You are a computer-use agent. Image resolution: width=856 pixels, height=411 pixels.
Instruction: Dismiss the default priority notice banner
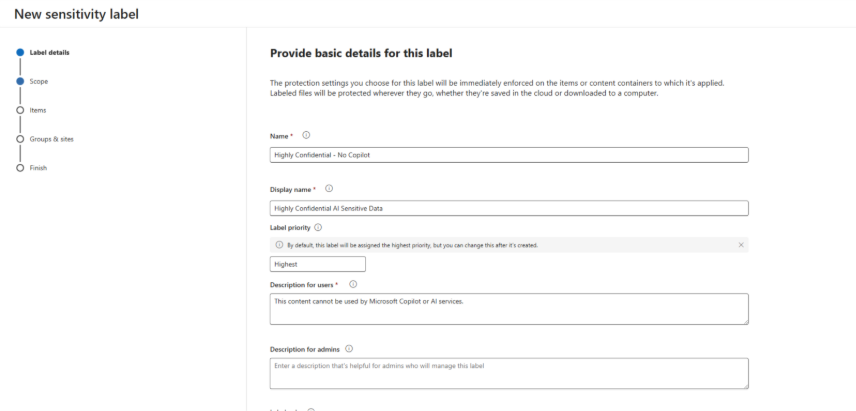(x=741, y=244)
